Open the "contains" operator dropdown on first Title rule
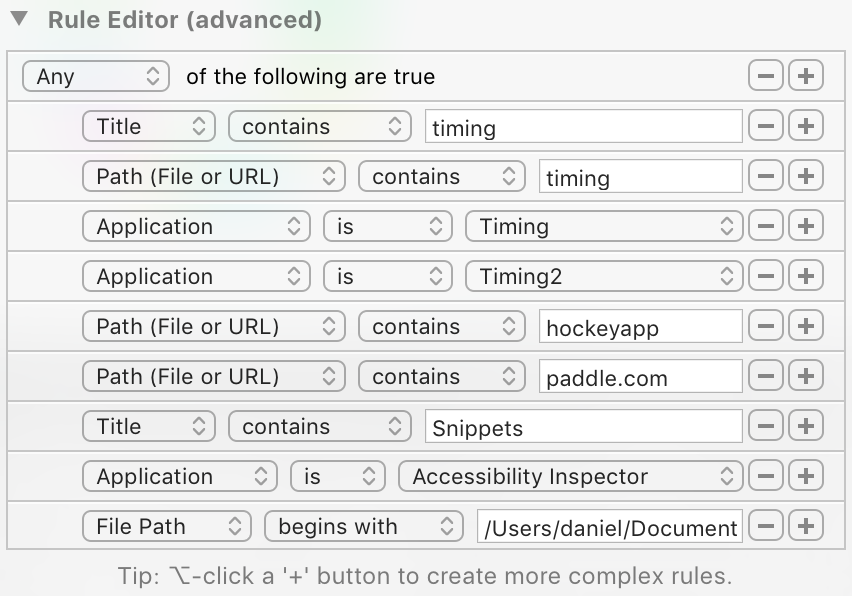Screen dimensions: 852x596 319,126
